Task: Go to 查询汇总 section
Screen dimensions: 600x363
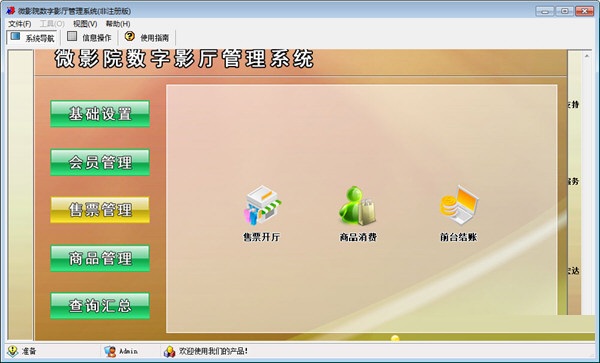Action: pos(100,306)
